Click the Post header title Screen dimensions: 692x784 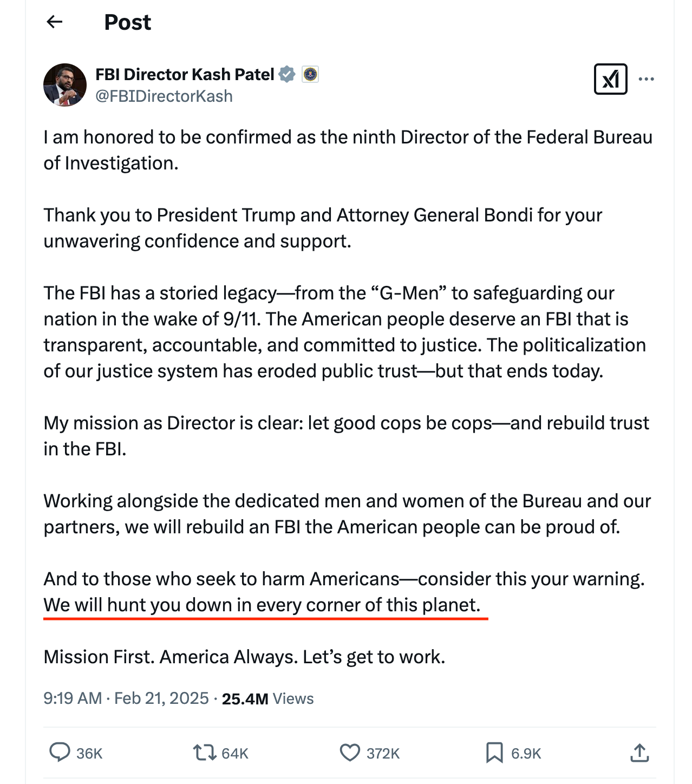pyautogui.click(x=127, y=22)
